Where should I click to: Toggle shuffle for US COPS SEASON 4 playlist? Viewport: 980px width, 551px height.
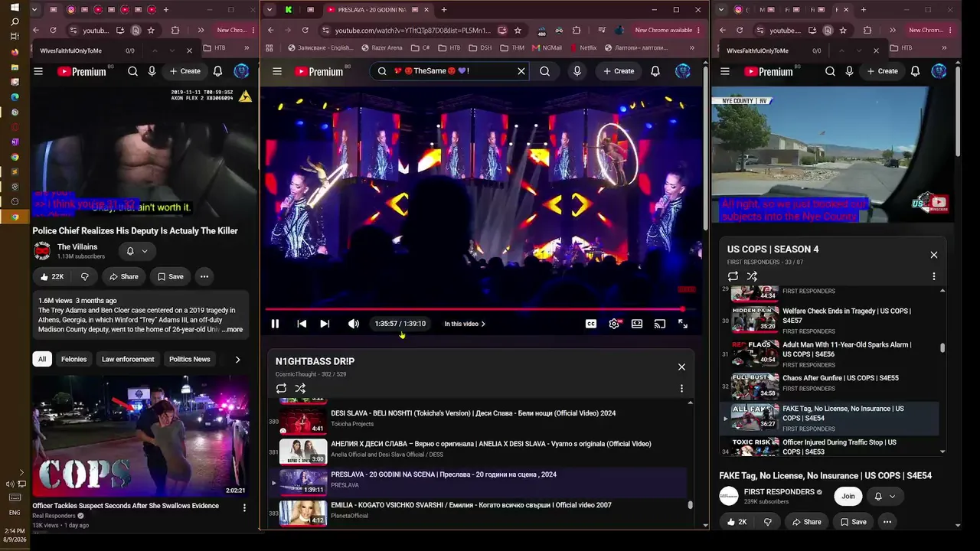pos(752,276)
